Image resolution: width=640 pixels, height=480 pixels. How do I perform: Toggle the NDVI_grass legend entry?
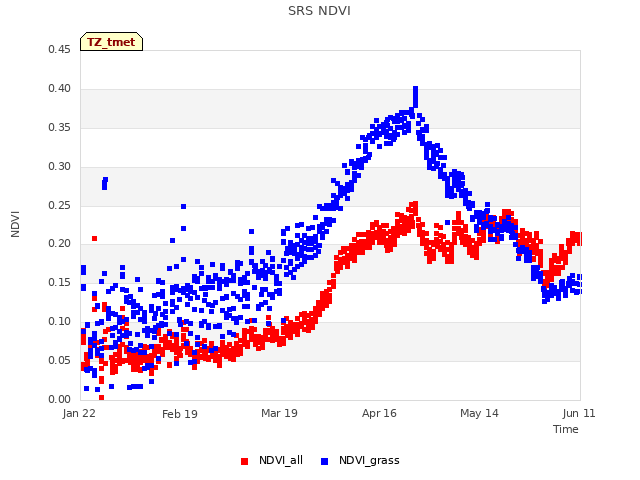[360, 460]
